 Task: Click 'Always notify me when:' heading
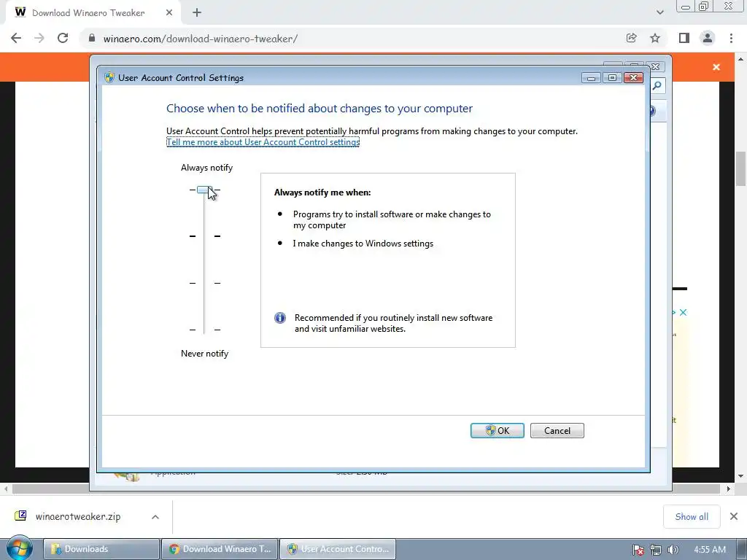point(322,192)
